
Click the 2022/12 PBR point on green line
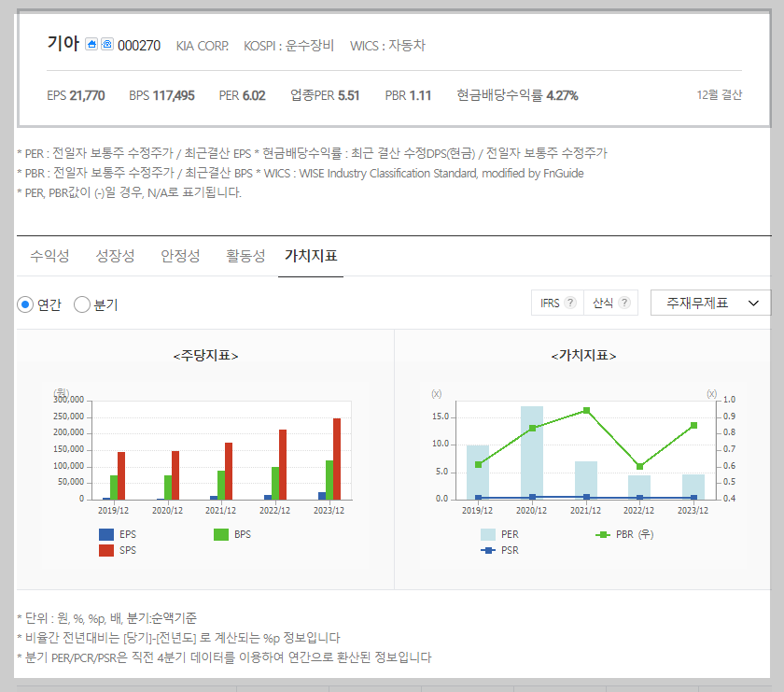pyautogui.click(x=639, y=466)
